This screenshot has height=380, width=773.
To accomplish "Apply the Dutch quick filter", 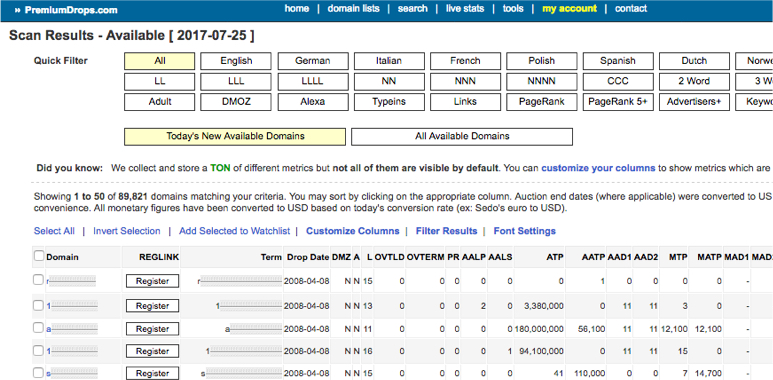I will (x=694, y=61).
